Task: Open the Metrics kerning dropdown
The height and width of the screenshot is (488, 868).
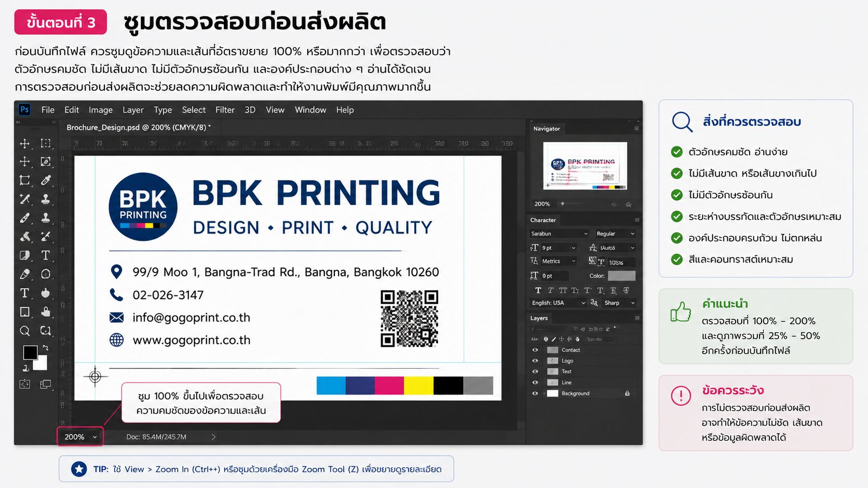Action: pyautogui.click(x=559, y=261)
